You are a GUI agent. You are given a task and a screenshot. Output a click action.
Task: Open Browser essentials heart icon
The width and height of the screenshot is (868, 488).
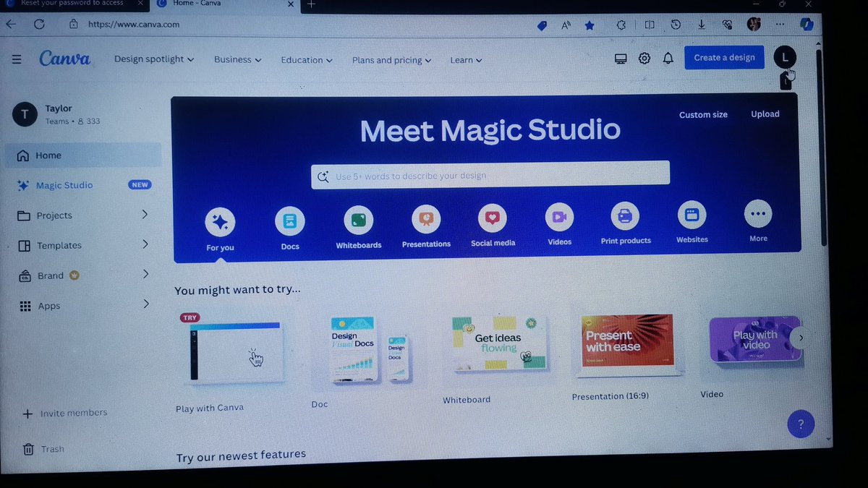click(728, 25)
